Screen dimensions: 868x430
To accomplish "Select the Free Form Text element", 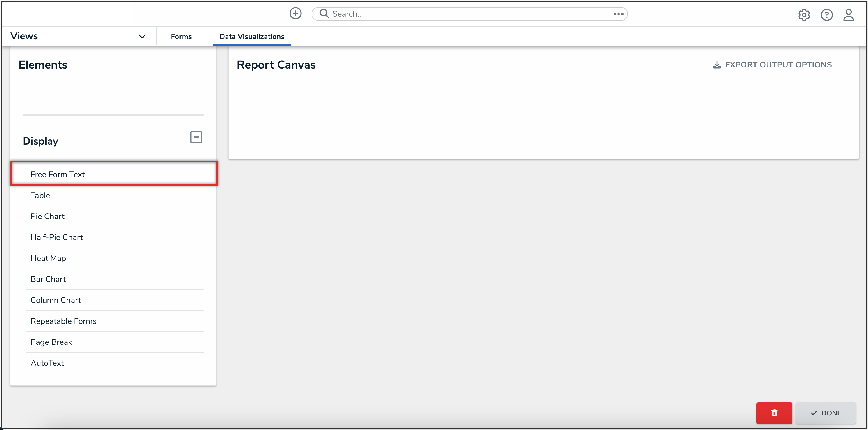I will tap(58, 174).
